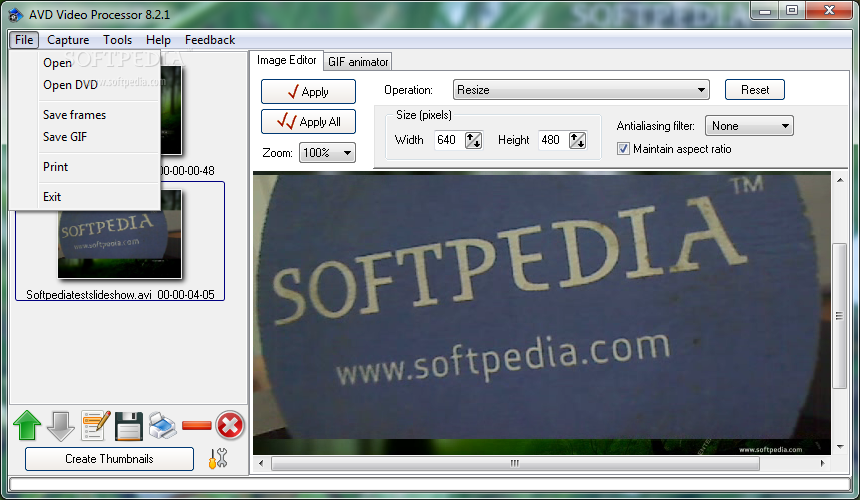
Task: Click the Width spinner arrows
Action: pyautogui.click(x=473, y=140)
